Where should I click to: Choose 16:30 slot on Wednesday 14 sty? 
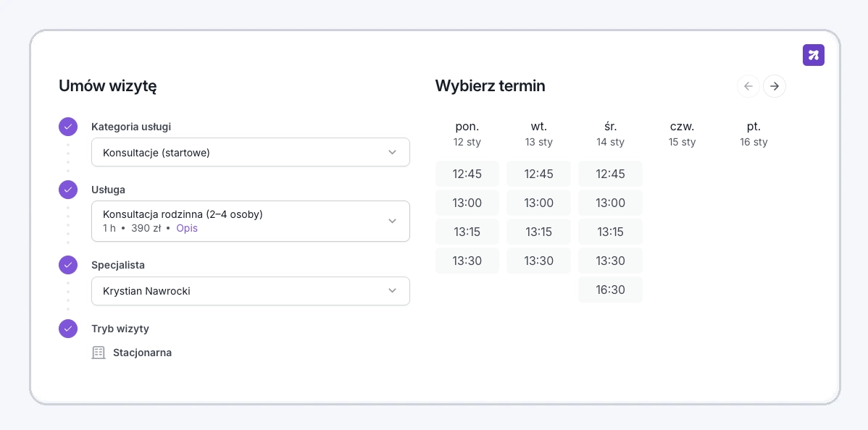coord(610,290)
